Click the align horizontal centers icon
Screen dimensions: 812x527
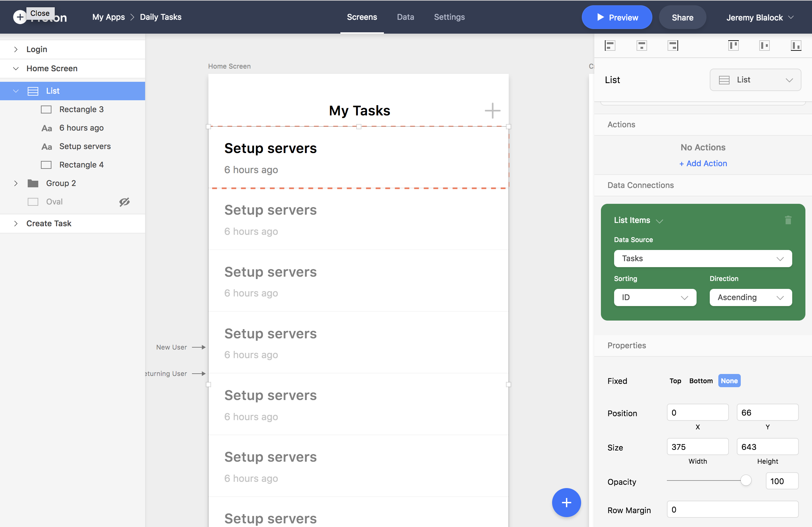(641, 46)
